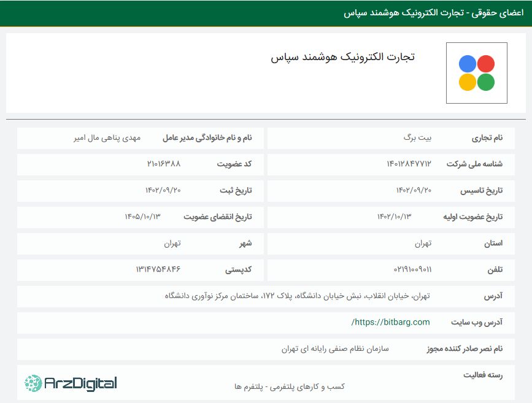Click the شهر label

click(x=245, y=244)
